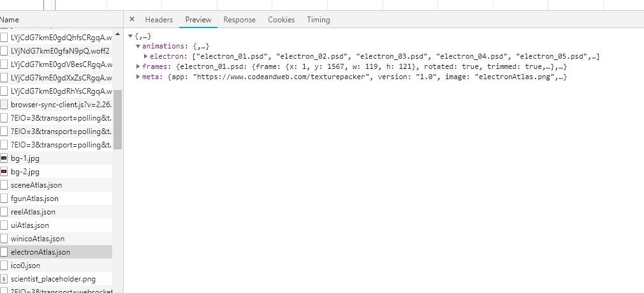
Task: Select electronAtlas.json request
Action: coord(56,252)
